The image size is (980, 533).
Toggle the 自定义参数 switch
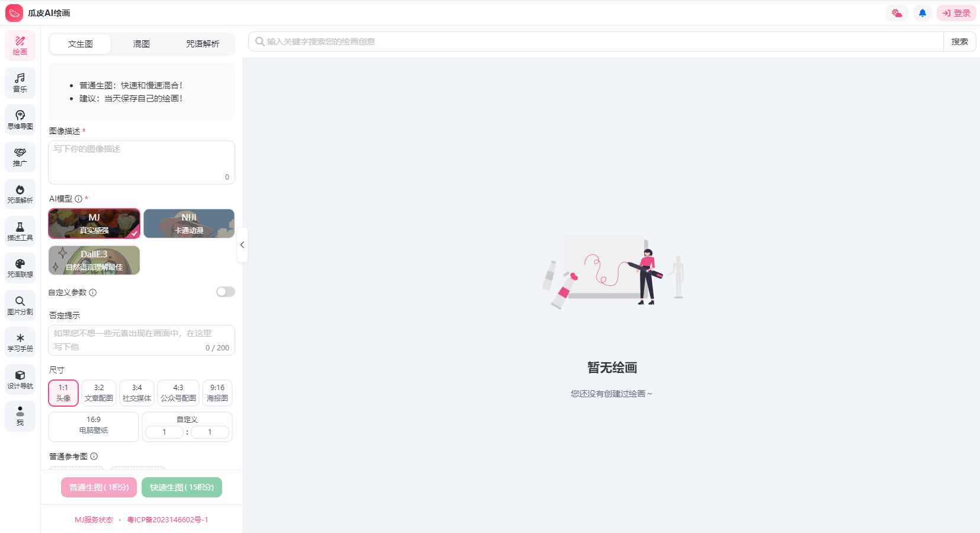(226, 292)
